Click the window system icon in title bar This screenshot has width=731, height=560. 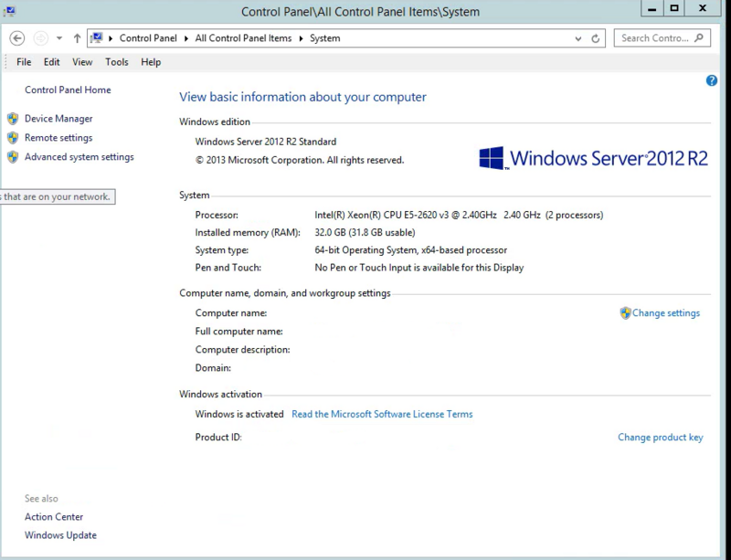coord(9,11)
